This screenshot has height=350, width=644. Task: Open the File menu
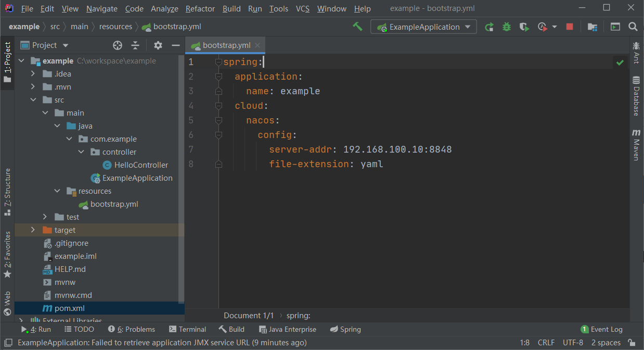tap(27, 9)
